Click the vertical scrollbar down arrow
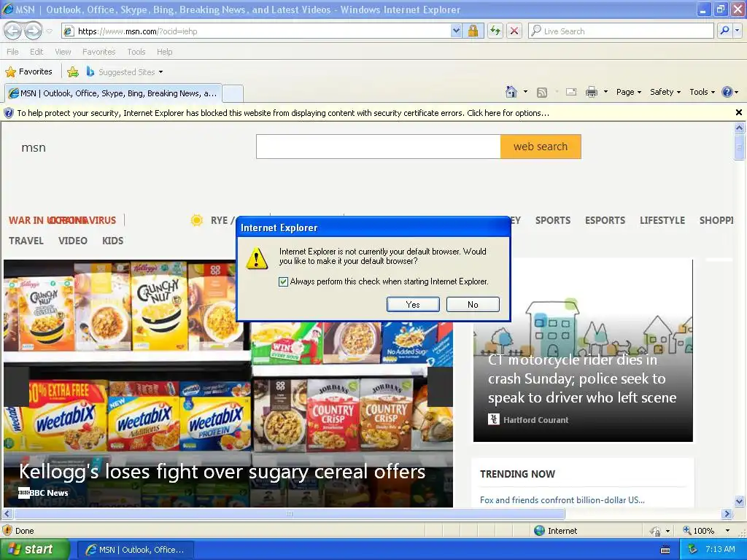 (739, 501)
